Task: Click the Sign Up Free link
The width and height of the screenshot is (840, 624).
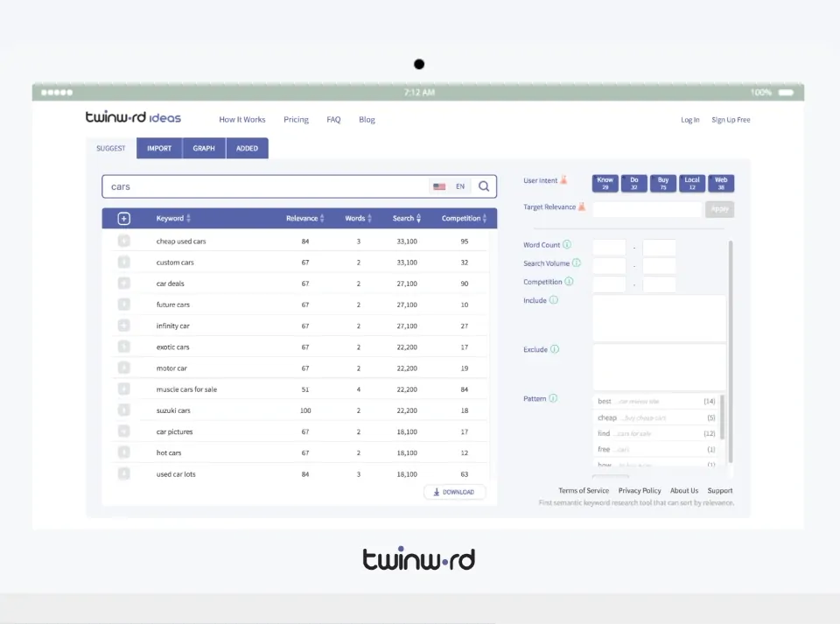Action: 731,120
